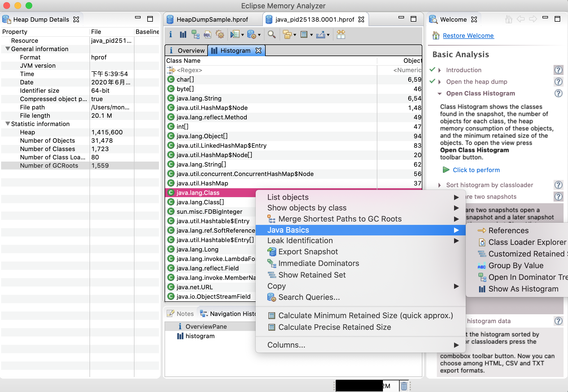Expand the Sort histogram by classloader step
568x392 pixels.
[440, 185]
